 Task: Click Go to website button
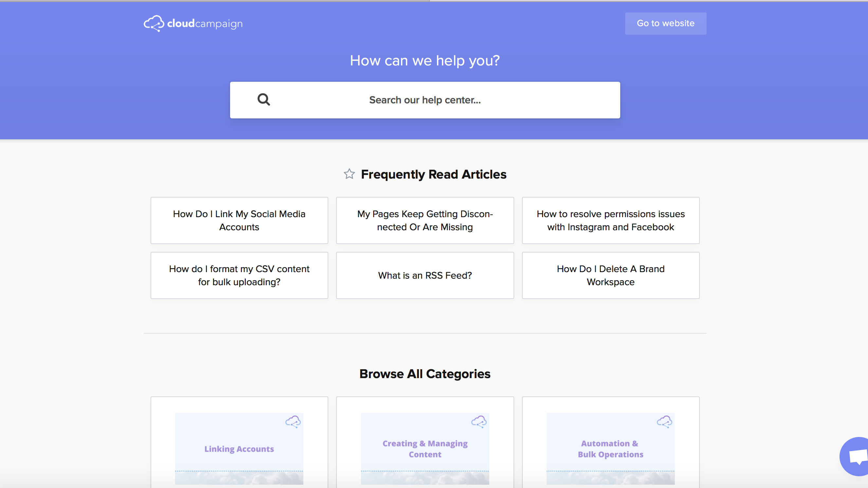pyautogui.click(x=665, y=23)
